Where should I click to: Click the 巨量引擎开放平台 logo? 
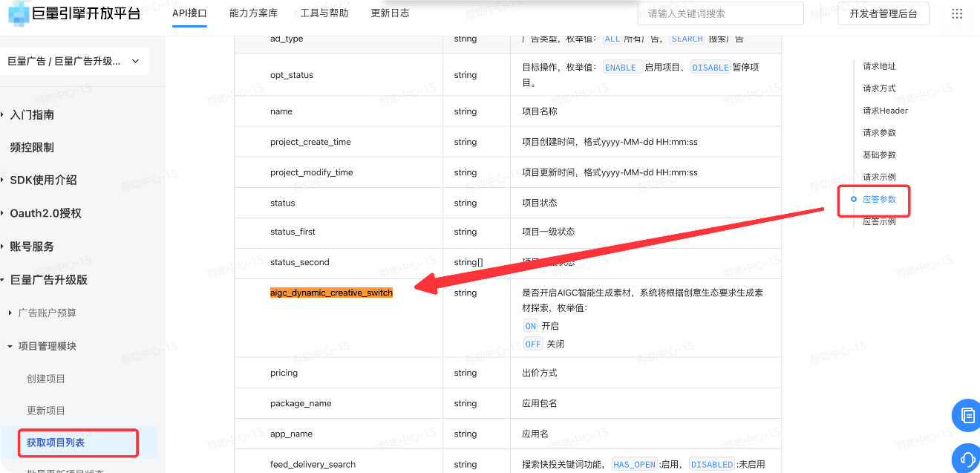click(75, 13)
